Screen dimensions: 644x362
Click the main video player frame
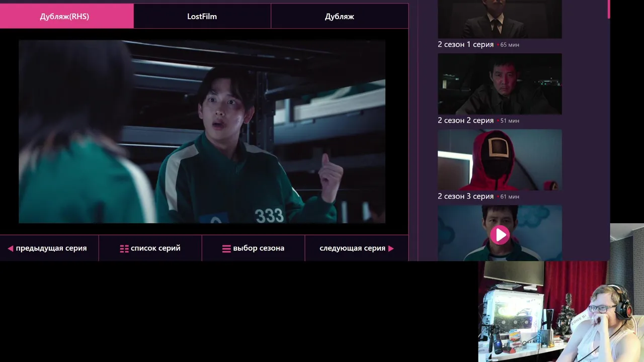tap(202, 132)
